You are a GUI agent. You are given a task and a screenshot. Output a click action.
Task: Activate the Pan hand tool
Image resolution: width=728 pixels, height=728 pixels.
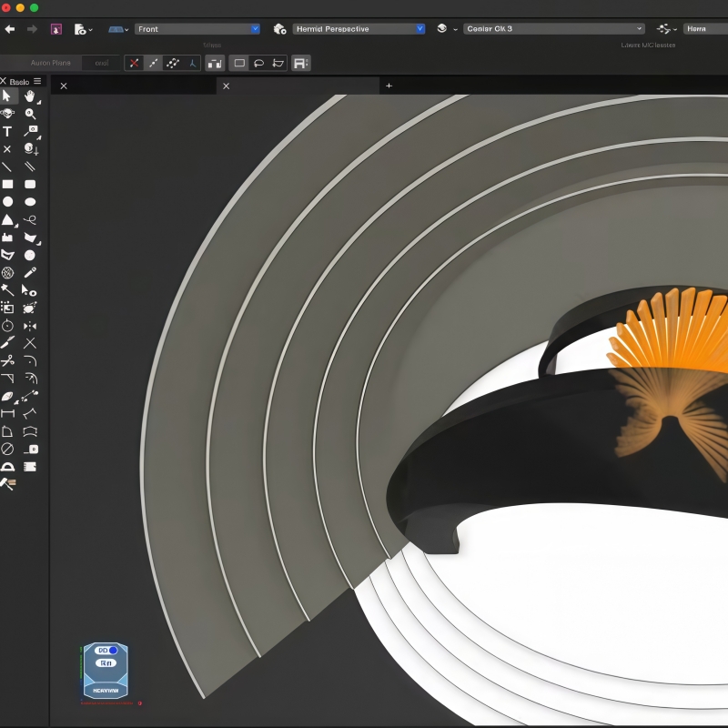pos(30,96)
